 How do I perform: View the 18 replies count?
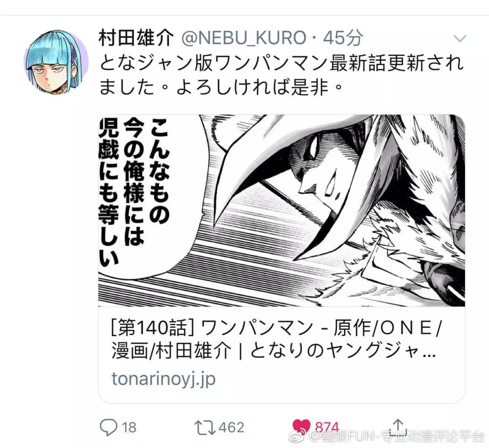[x=129, y=428]
